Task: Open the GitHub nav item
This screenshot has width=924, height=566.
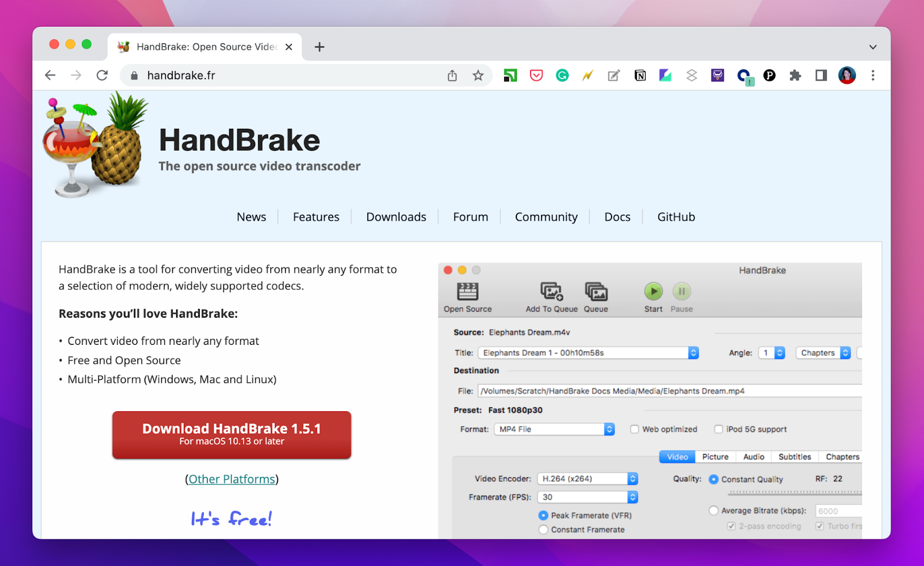Action: [x=676, y=217]
